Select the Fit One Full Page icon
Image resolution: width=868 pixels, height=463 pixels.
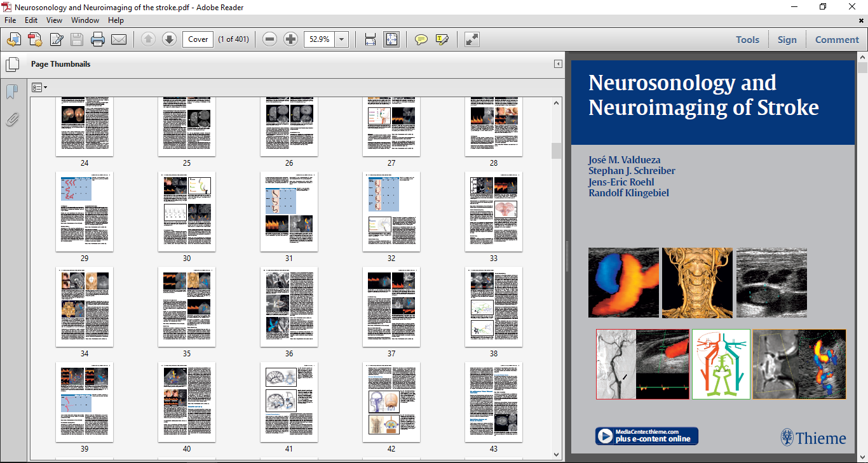coord(391,39)
